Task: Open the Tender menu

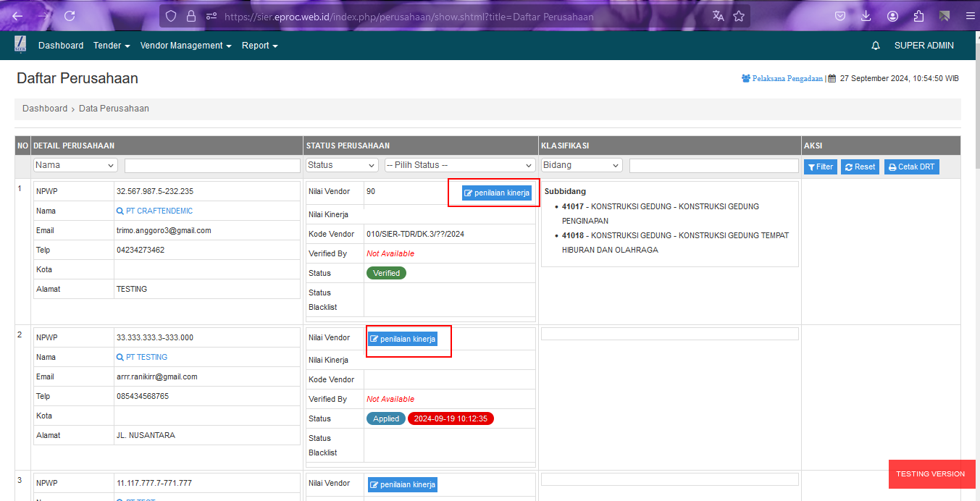Action: [x=112, y=46]
